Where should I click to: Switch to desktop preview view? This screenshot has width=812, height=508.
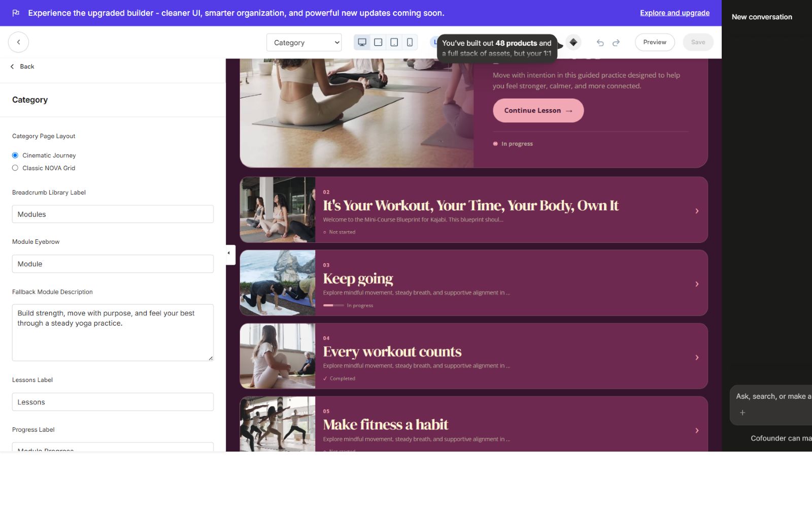pos(362,42)
